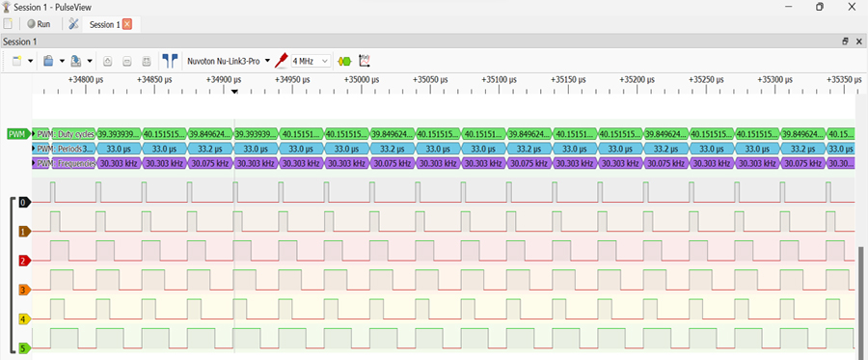This screenshot has height=360, width=868.
Task: Click the zoom in icon
Action: click(108, 61)
